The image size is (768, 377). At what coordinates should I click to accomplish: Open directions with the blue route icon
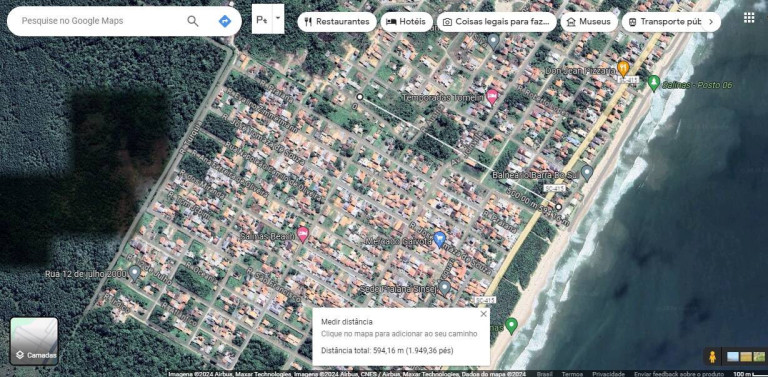coord(225,21)
